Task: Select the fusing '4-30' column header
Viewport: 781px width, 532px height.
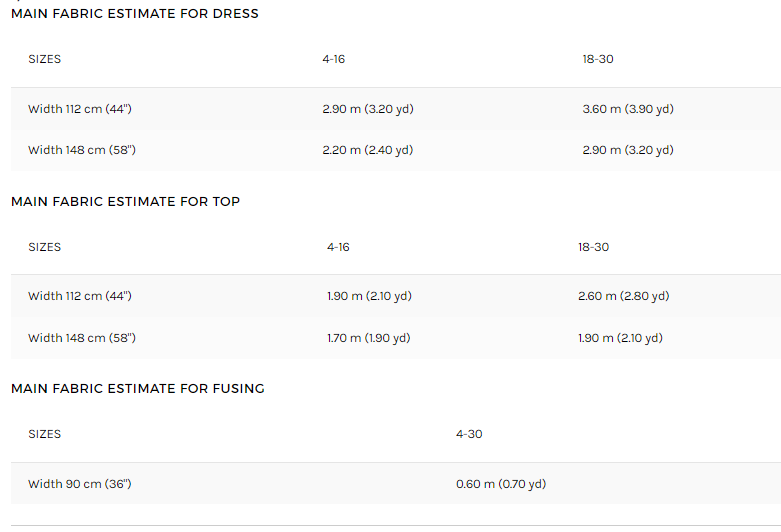Action: [469, 434]
